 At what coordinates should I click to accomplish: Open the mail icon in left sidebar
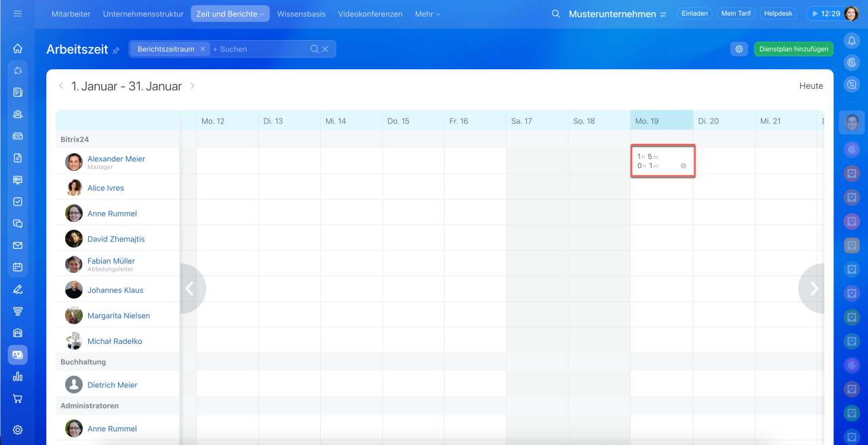pos(18,246)
